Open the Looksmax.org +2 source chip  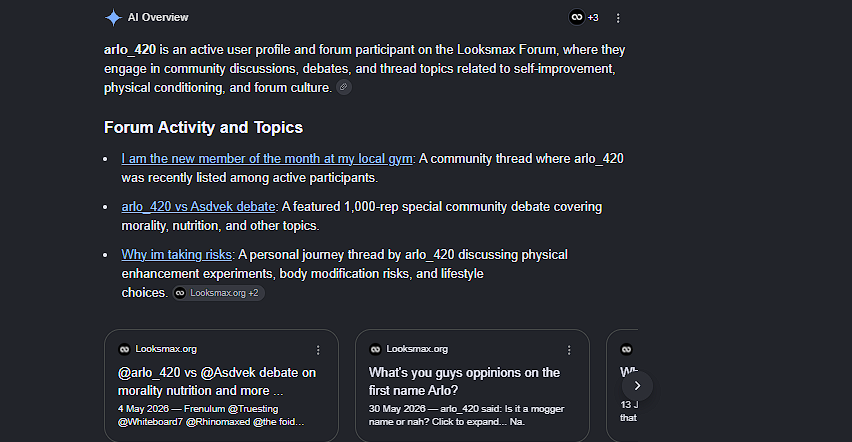pyautogui.click(x=218, y=293)
